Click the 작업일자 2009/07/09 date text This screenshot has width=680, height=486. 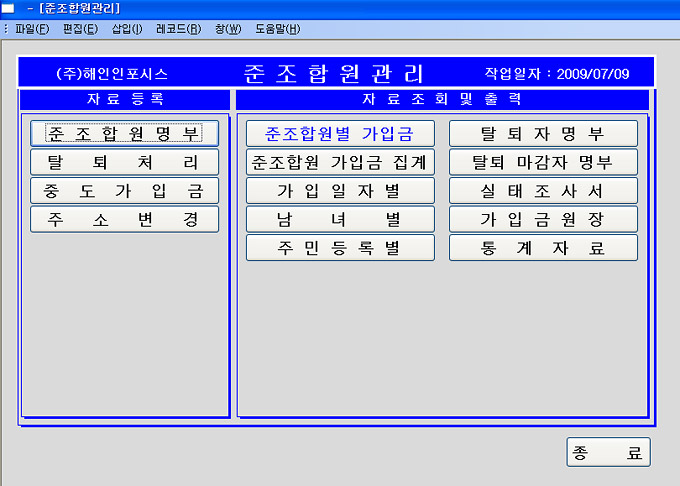(557, 74)
